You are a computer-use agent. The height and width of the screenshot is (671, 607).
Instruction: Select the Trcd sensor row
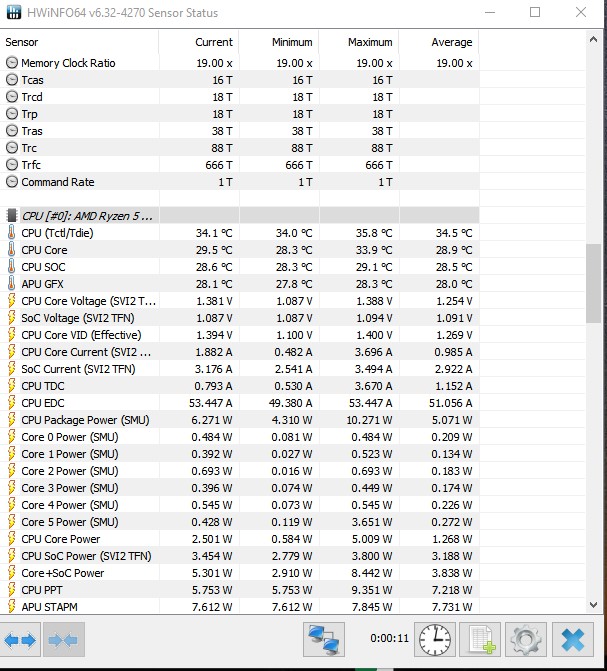(x=239, y=97)
